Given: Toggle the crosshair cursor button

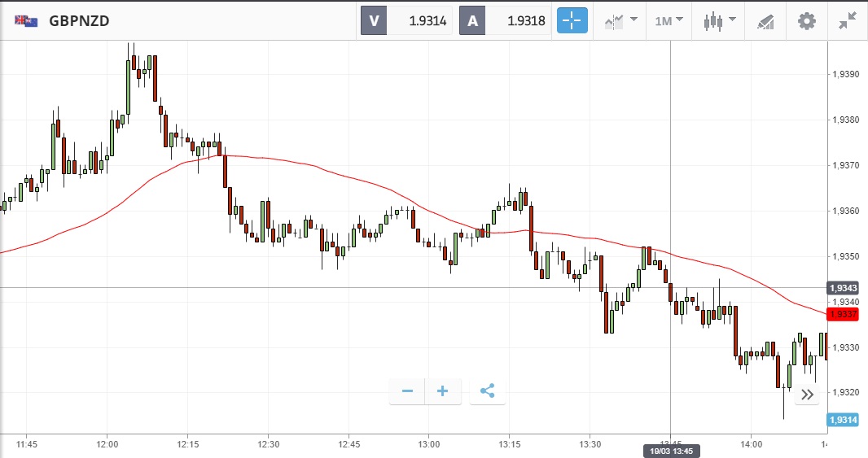Looking at the screenshot, I should pos(572,20).
